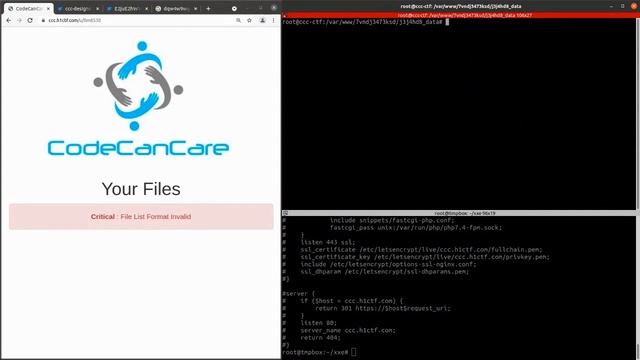Close the third browser tab
Viewport: 640px width, 360px height.
[147, 9]
